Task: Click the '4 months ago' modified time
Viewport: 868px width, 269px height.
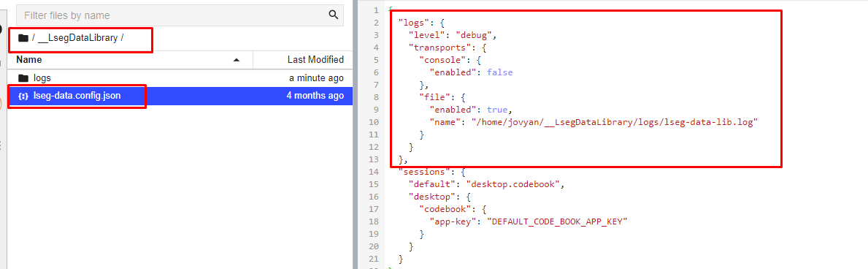Action: point(315,96)
